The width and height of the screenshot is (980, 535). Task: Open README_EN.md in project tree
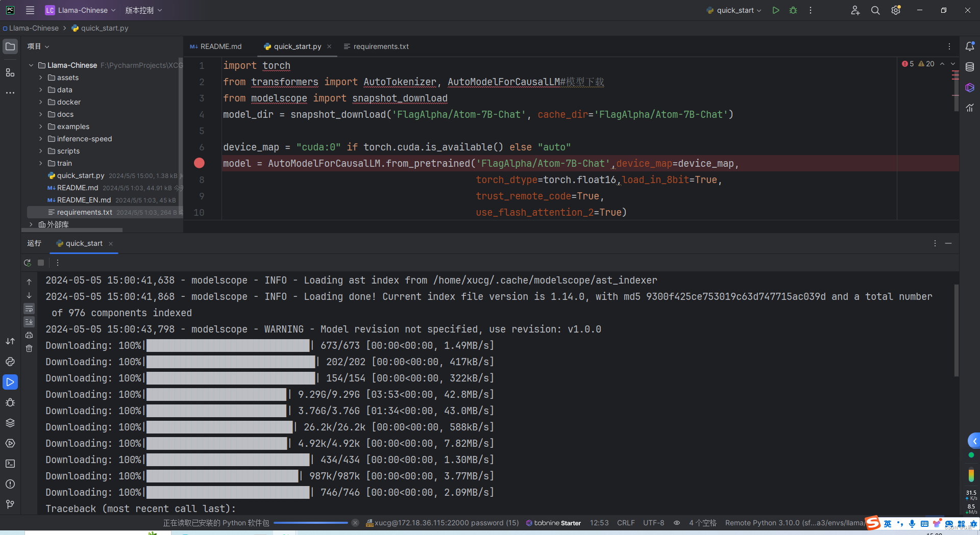click(x=84, y=200)
